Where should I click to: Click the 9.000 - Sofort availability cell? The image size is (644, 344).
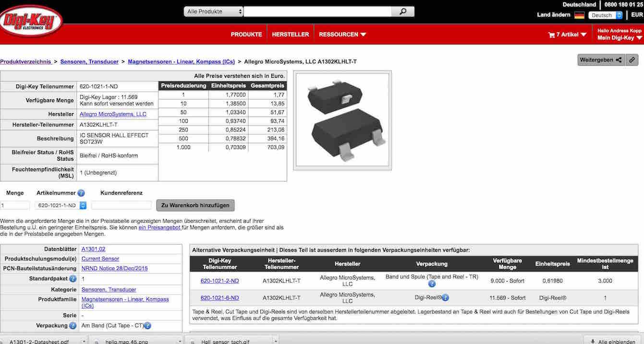point(507,281)
